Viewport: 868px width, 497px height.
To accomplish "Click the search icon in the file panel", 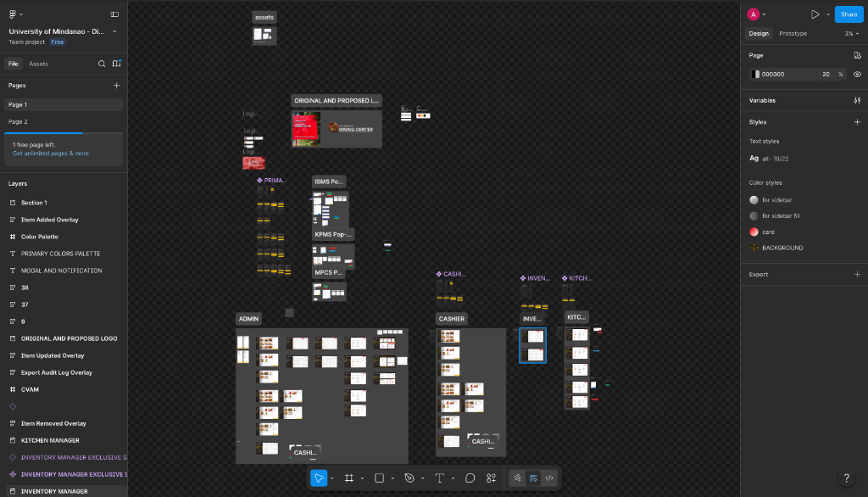I will tap(102, 64).
